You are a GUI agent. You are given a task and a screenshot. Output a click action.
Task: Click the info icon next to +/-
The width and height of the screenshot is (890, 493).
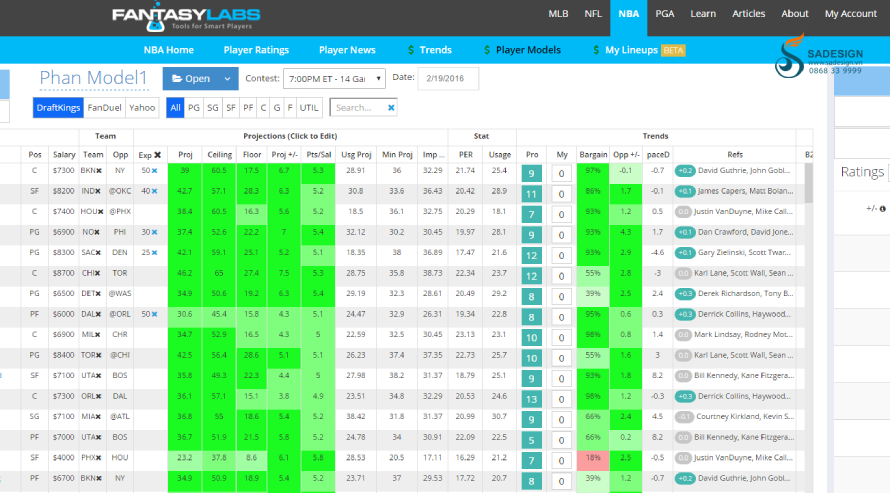click(x=883, y=209)
